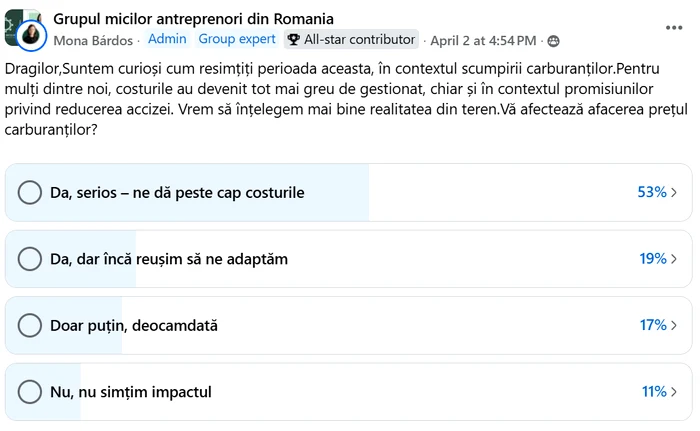
Task: Click the Admin badge
Action: (x=167, y=39)
